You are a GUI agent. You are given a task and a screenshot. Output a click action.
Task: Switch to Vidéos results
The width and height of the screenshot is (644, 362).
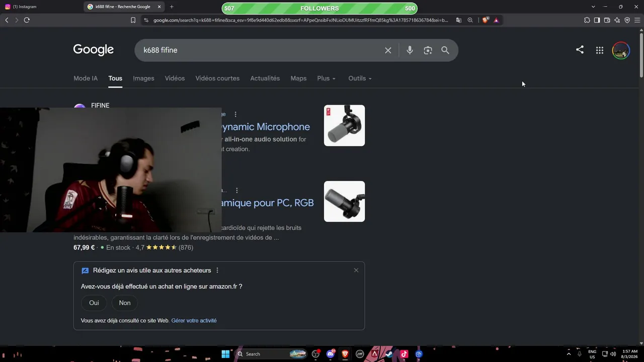point(175,78)
